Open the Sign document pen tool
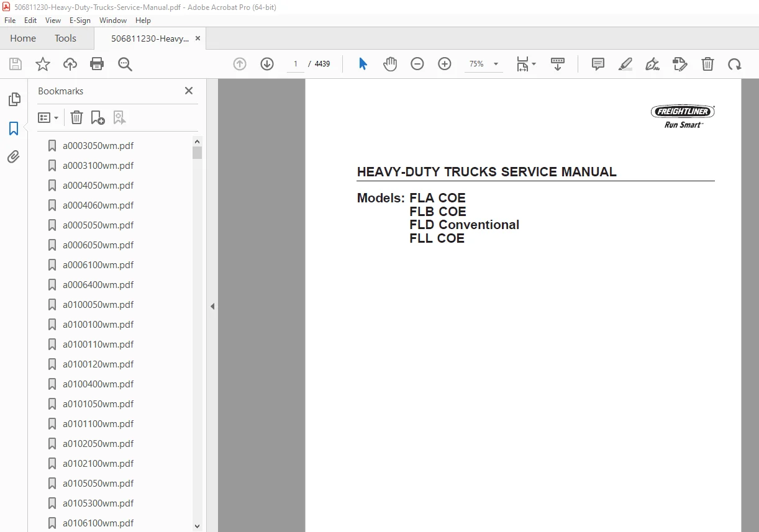The width and height of the screenshot is (759, 532). pos(652,64)
